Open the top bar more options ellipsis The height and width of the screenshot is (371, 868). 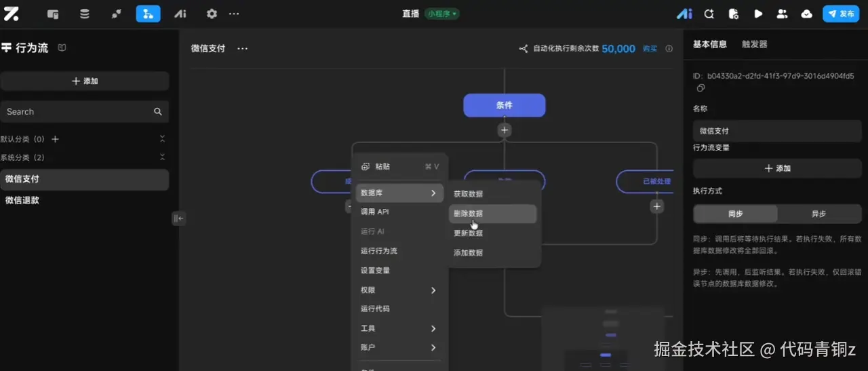[234, 14]
